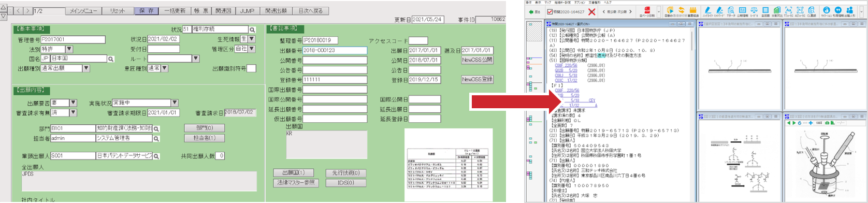868x203 pixels.
Task: Open the 意匠種別 (通常) dropdown
Action: coord(164,68)
